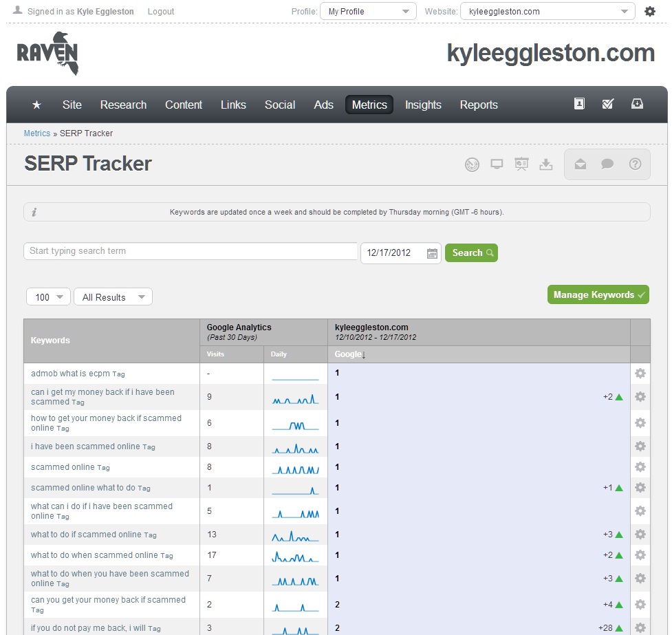Open the Insights menu
The image size is (672, 635).
tap(423, 105)
